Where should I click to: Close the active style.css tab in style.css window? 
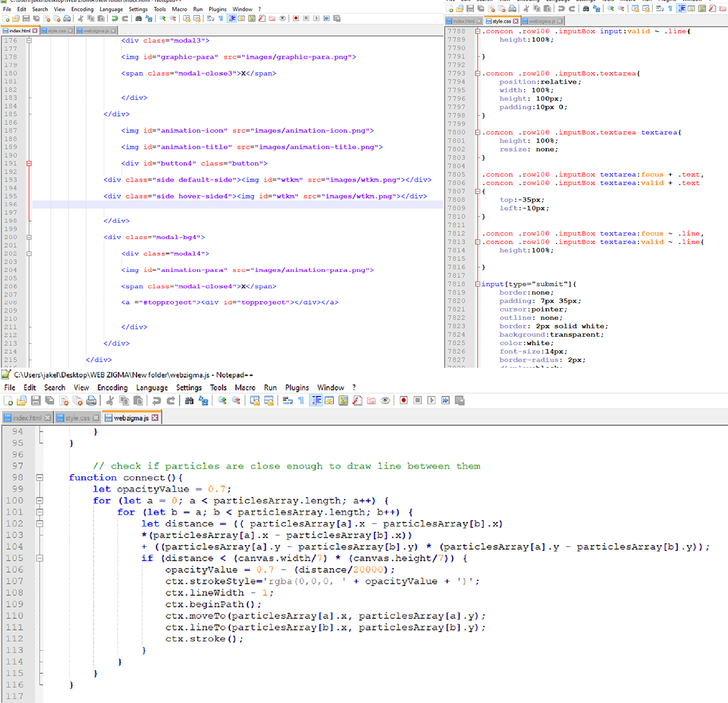516,21
